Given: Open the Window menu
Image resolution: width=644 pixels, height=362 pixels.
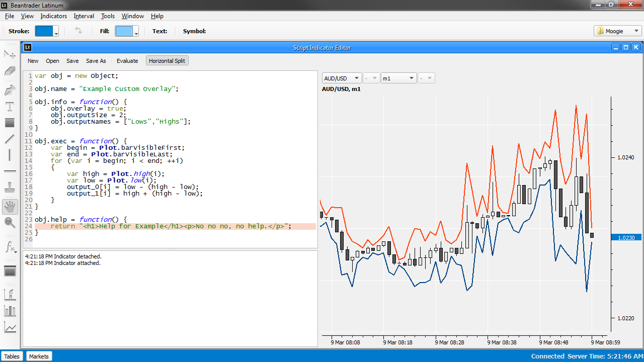Looking at the screenshot, I should [133, 16].
